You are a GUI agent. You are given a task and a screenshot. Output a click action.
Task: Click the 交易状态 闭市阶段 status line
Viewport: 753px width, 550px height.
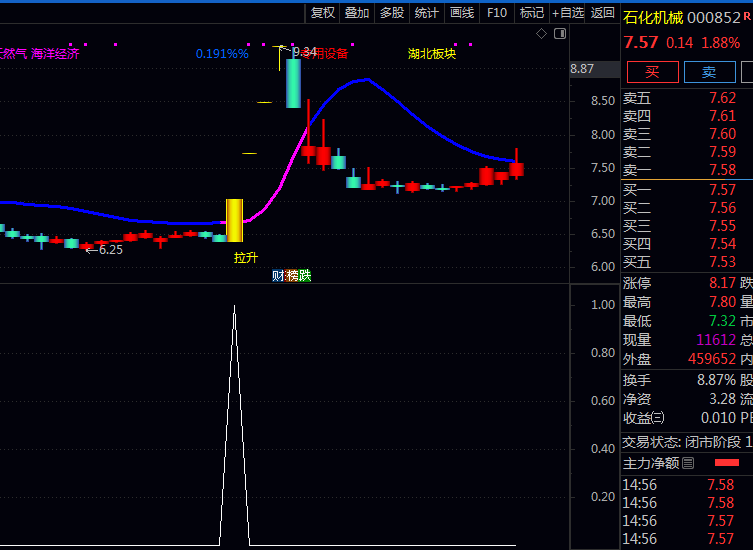pos(687,442)
